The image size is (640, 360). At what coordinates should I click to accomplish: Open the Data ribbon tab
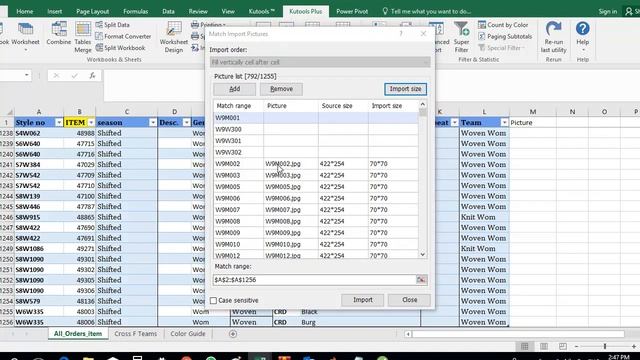(x=168, y=11)
